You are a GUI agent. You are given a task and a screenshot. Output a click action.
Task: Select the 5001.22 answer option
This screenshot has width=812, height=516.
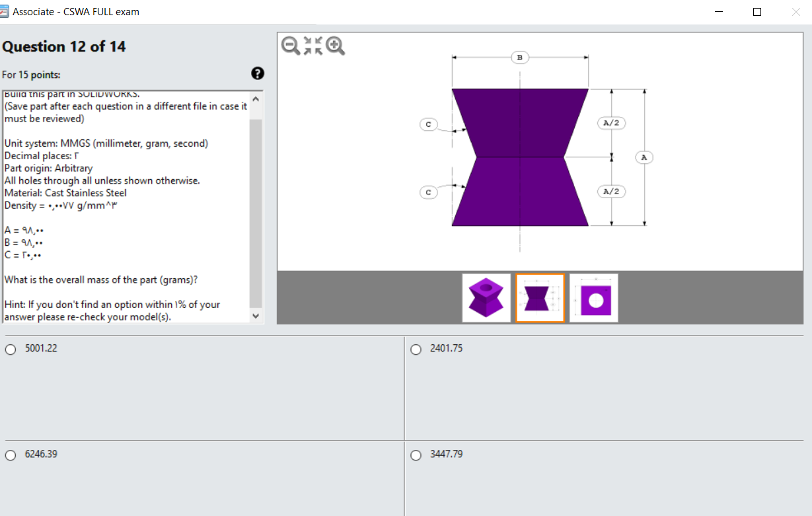10,348
